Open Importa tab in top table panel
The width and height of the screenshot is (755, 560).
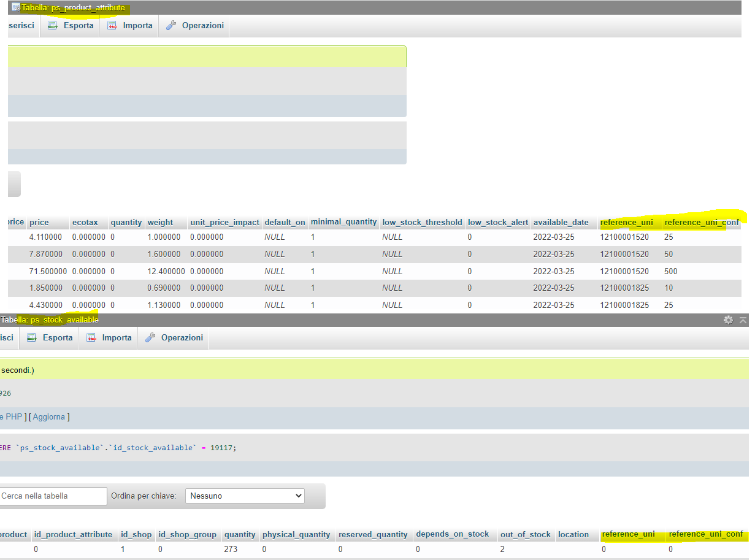129,26
